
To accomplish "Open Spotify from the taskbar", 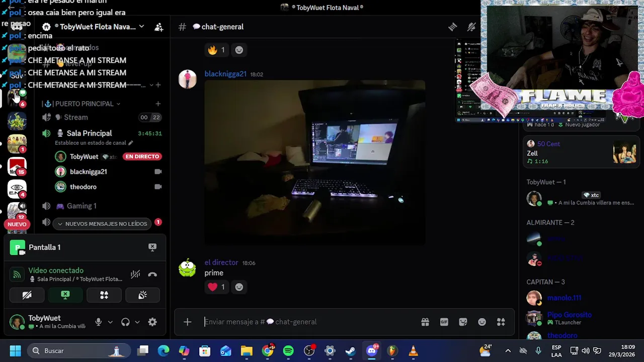I will coord(288,351).
